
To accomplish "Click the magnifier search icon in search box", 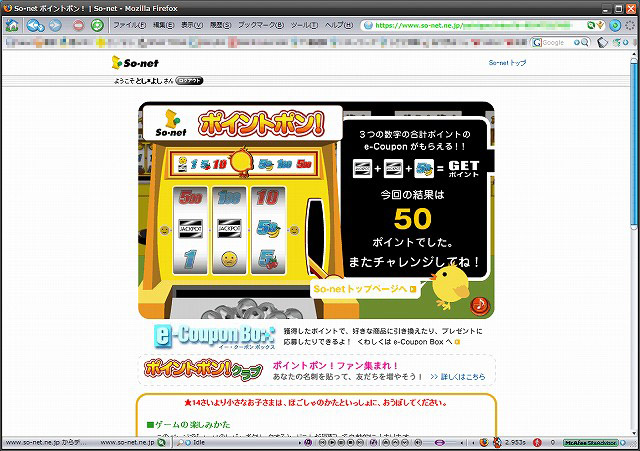I will pos(584,42).
